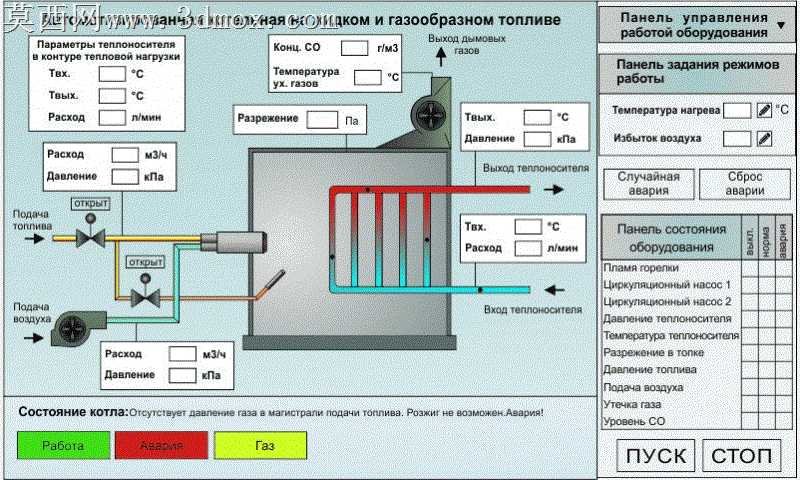Viewport: 800px width, 480px height.
Task: Click the Разрежение в топке row
Action: [x=696, y=352]
